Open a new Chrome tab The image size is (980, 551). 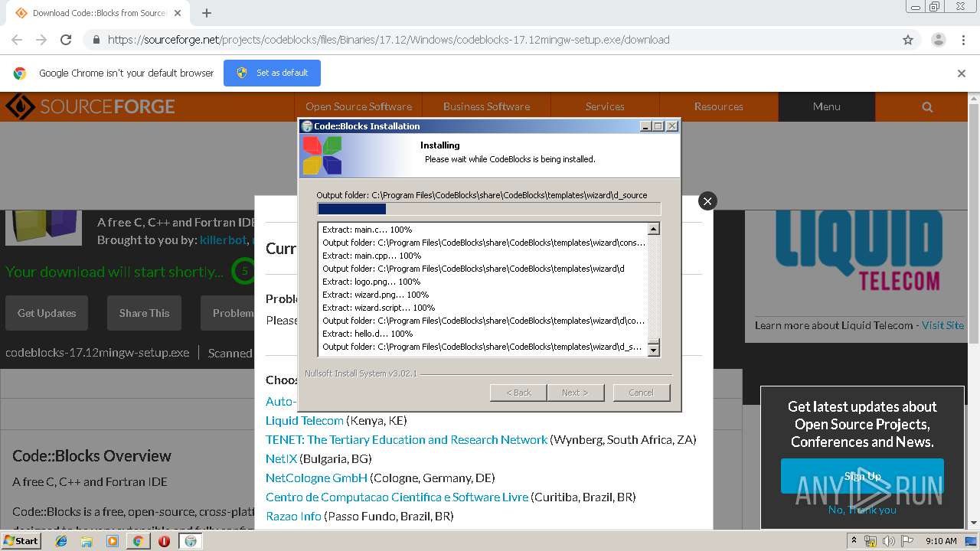pos(207,13)
